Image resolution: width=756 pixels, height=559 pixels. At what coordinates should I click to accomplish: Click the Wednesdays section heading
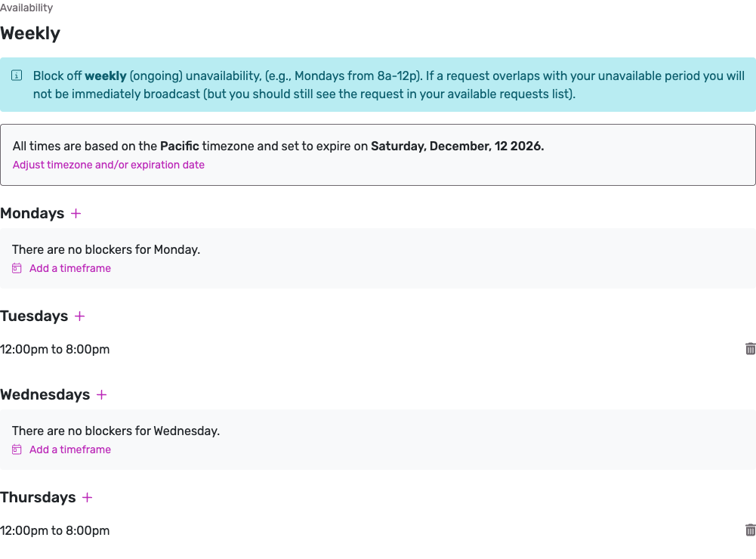click(44, 394)
